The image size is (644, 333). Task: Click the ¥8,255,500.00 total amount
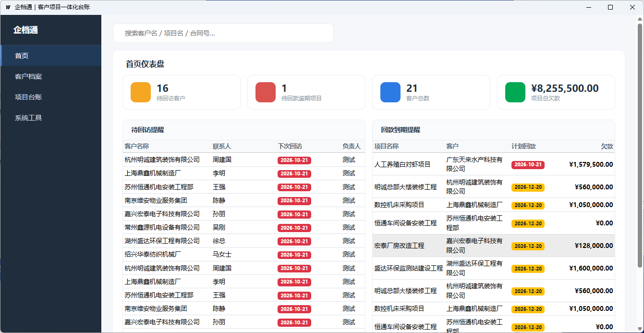coord(565,88)
